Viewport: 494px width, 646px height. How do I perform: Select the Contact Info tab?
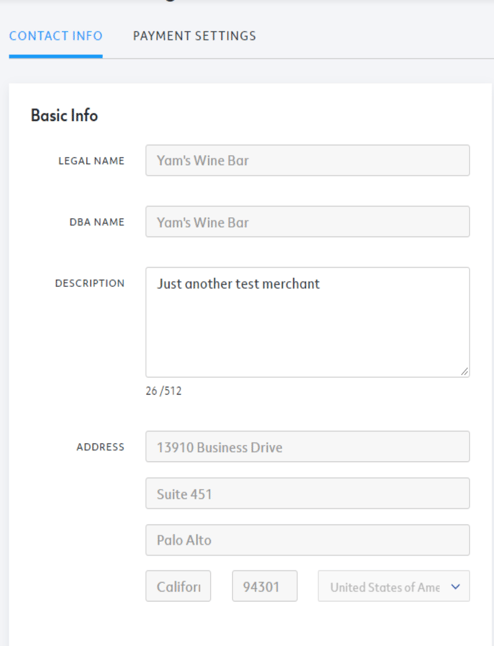click(56, 36)
